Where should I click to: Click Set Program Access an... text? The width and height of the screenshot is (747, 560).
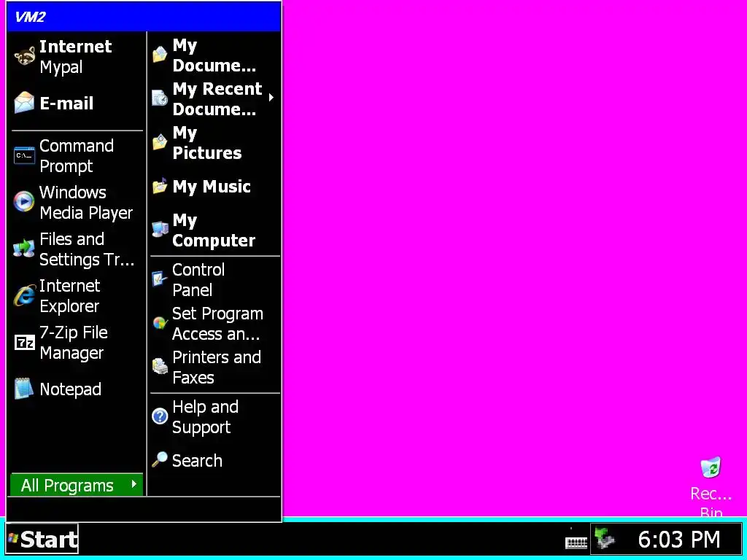click(x=217, y=324)
